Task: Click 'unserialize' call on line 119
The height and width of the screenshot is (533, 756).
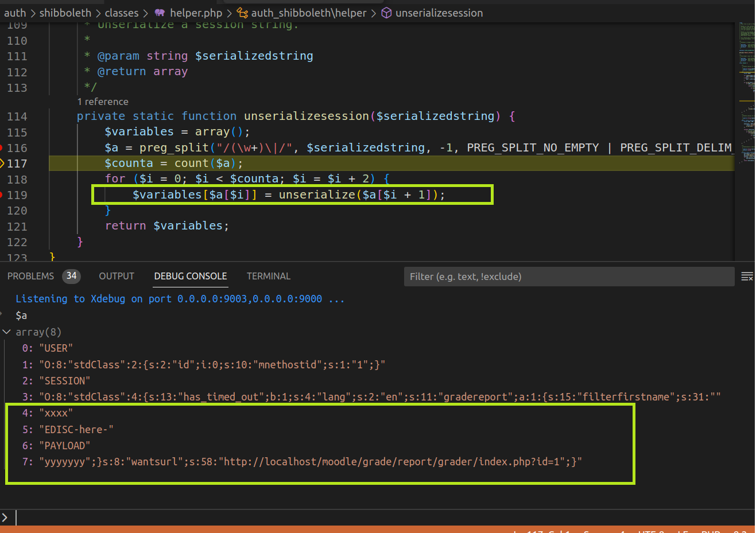Action: tap(317, 195)
